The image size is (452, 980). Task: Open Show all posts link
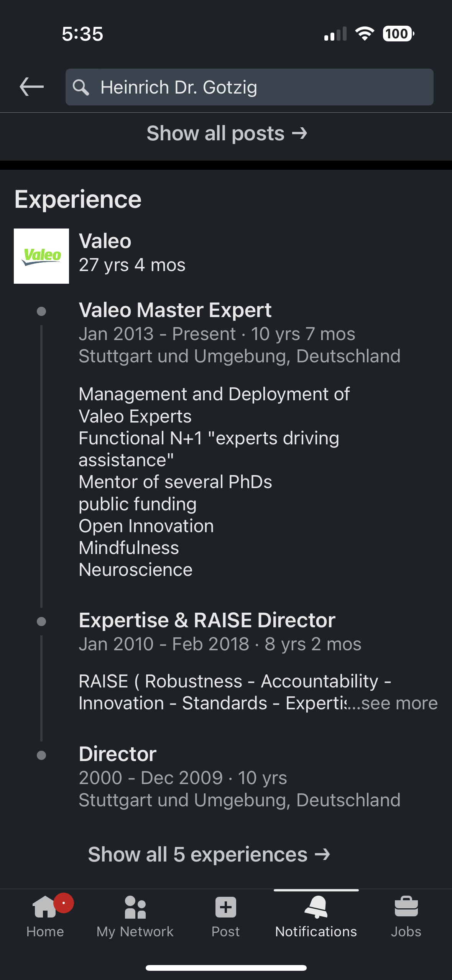pos(227,133)
